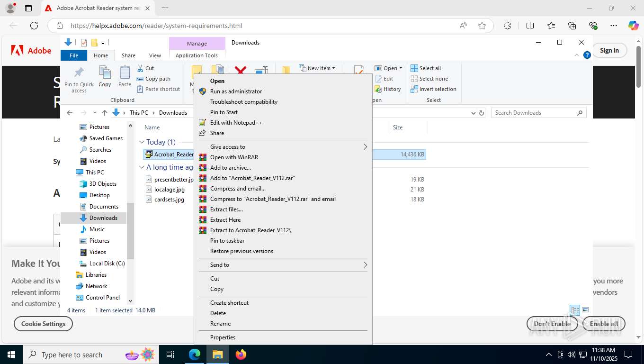This screenshot has width=644, height=364.
Task: Click Firefox icon in taskbar
Action: click(x=241, y=355)
